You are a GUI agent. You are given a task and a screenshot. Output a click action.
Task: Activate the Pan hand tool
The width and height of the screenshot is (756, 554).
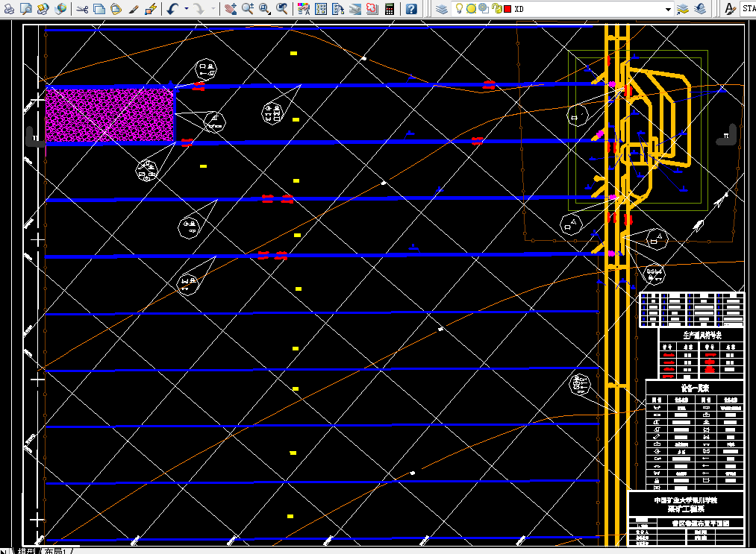(x=231, y=8)
